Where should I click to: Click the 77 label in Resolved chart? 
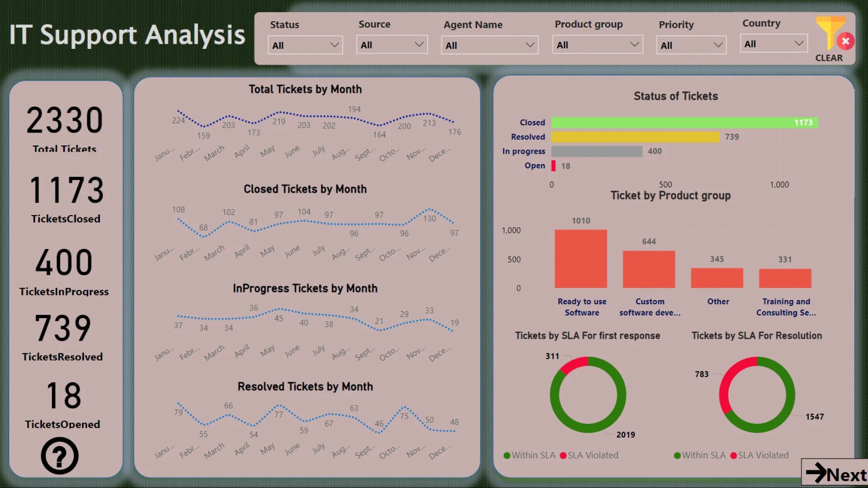coord(278,414)
